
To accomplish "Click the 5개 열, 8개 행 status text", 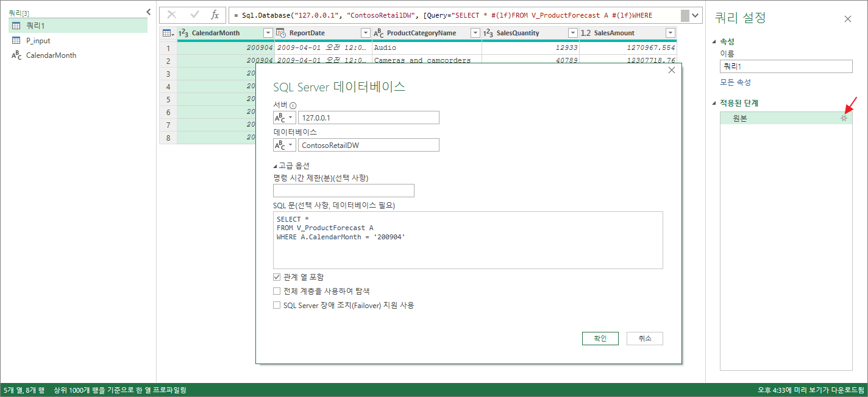I will pos(24,390).
